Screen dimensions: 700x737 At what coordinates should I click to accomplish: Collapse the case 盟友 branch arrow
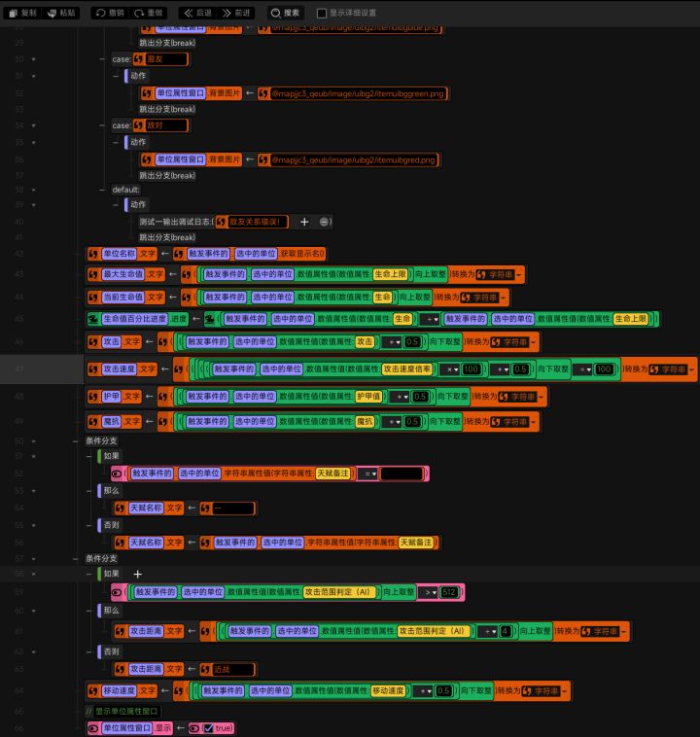[x=33, y=59]
